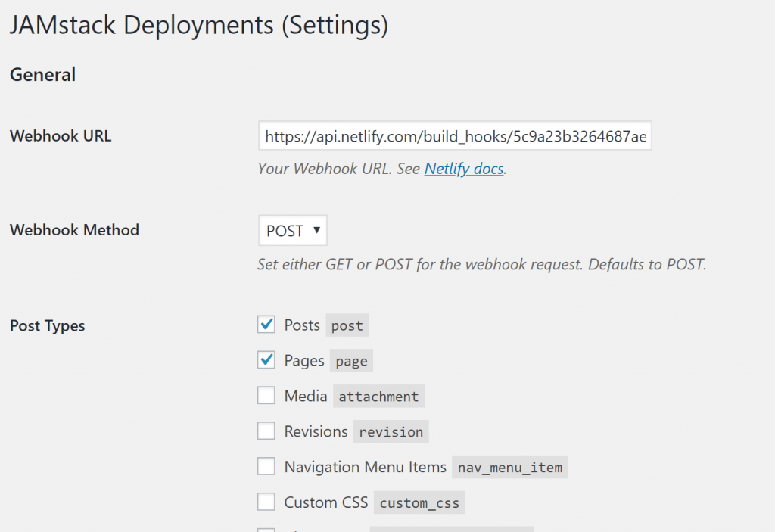The height and width of the screenshot is (532, 775).
Task: Open the Webhook Method POST dropdown
Action: [293, 231]
